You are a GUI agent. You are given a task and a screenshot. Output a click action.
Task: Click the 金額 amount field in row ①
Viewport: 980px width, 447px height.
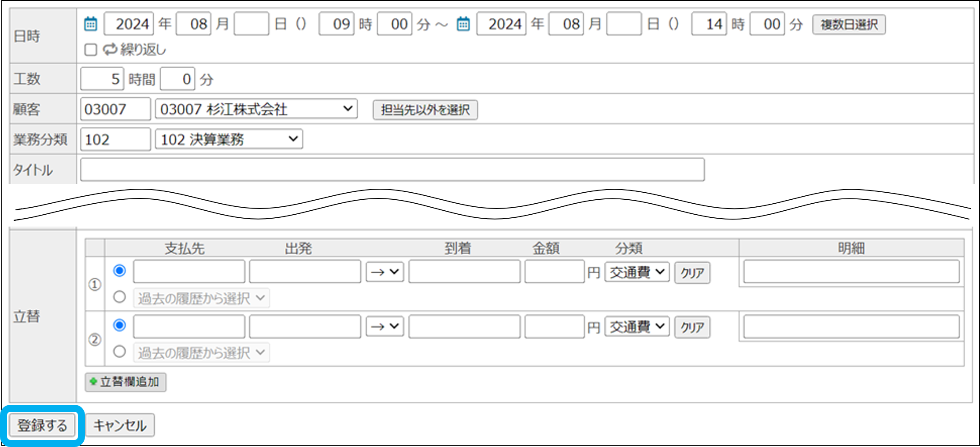pyautogui.click(x=554, y=272)
